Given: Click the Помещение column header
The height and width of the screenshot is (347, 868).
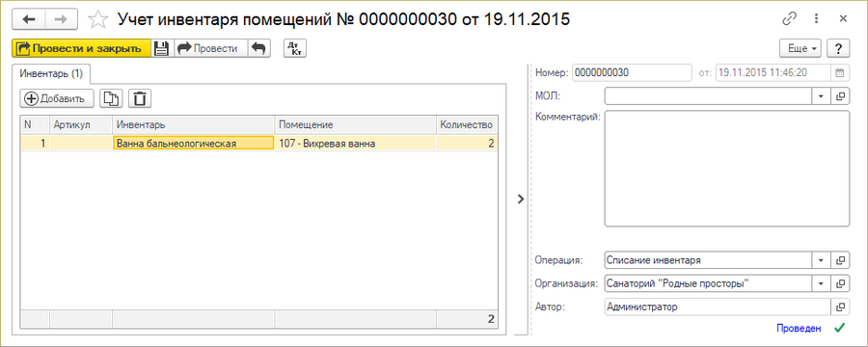Looking at the screenshot, I should pyautogui.click(x=355, y=124).
